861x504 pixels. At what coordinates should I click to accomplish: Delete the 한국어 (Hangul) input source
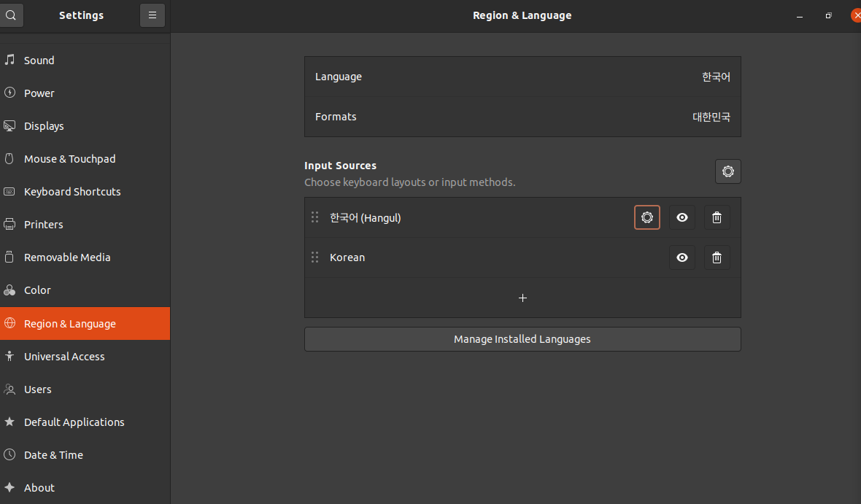[x=717, y=217]
